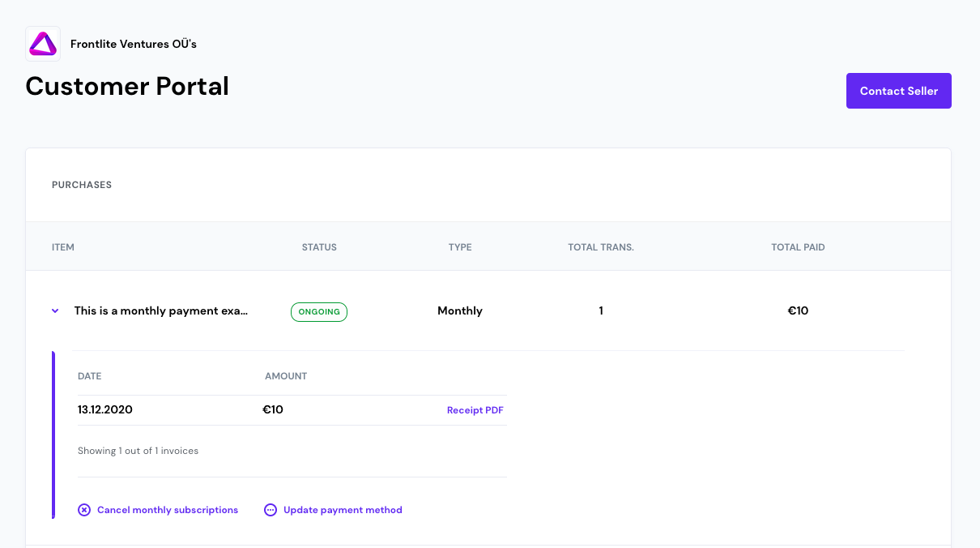
Task: Click the PURCHASES section label
Action: click(x=82, y=185)
